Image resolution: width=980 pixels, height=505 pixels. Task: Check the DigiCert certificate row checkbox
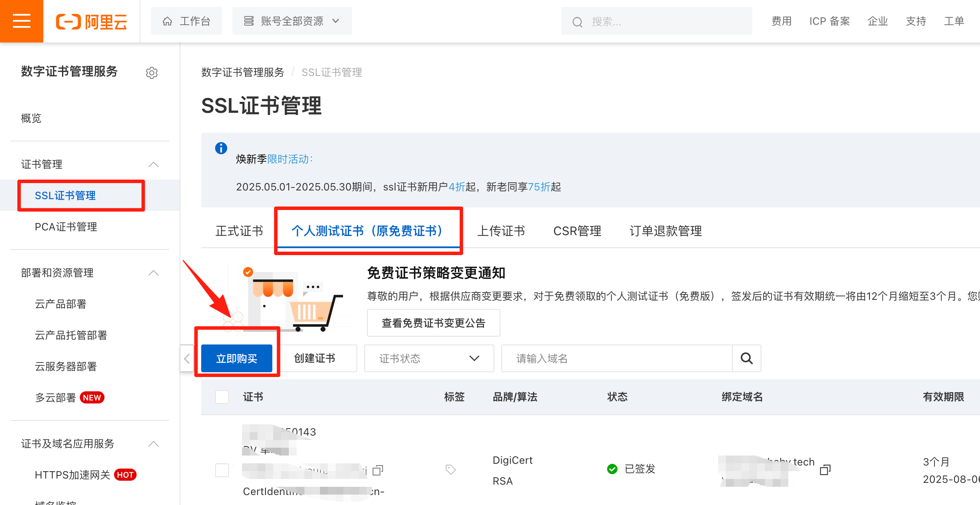(x=222, y=470)
